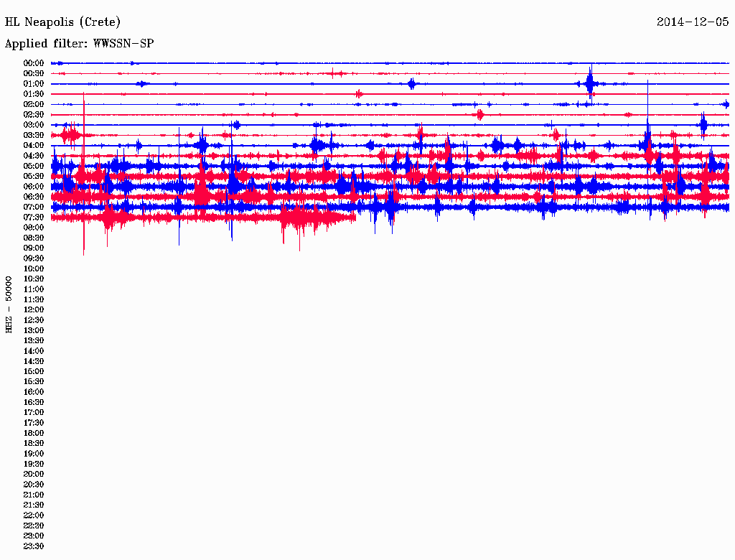Screen dimensions: 735x560
Task: Select the 20:30 time label
Action: [34, 485]
